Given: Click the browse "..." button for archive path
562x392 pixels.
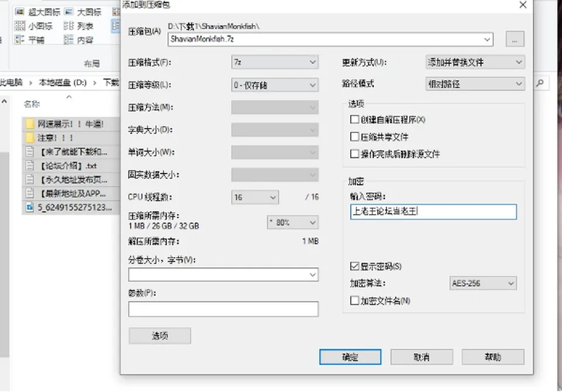Looking at the screenshot, I should [x=515, y=39].
